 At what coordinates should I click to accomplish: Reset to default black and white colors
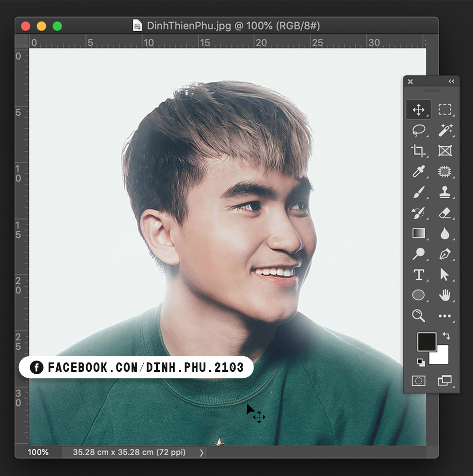coord(420,362)
